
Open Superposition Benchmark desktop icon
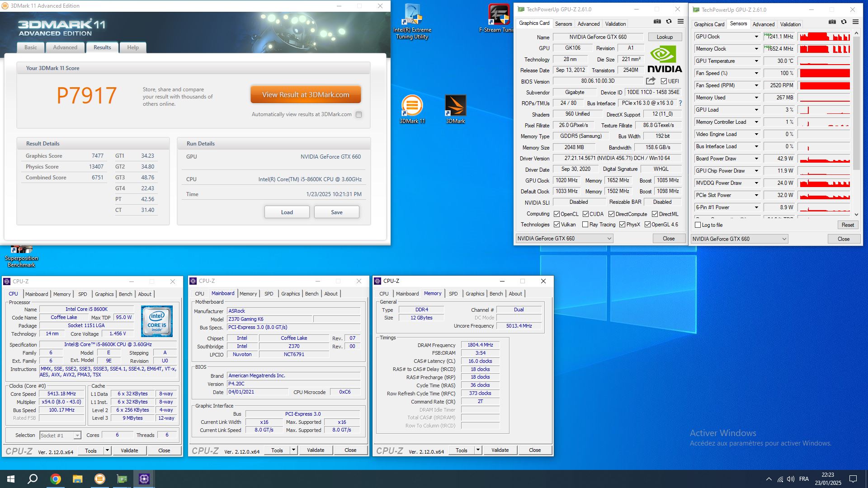click(21, 257)
